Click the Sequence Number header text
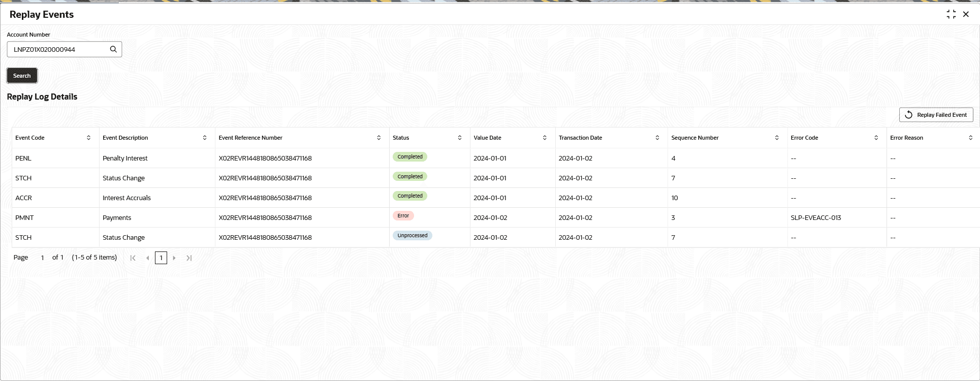Image resolution: width=980 pixels, height=381 pixels. click(694, 138)
